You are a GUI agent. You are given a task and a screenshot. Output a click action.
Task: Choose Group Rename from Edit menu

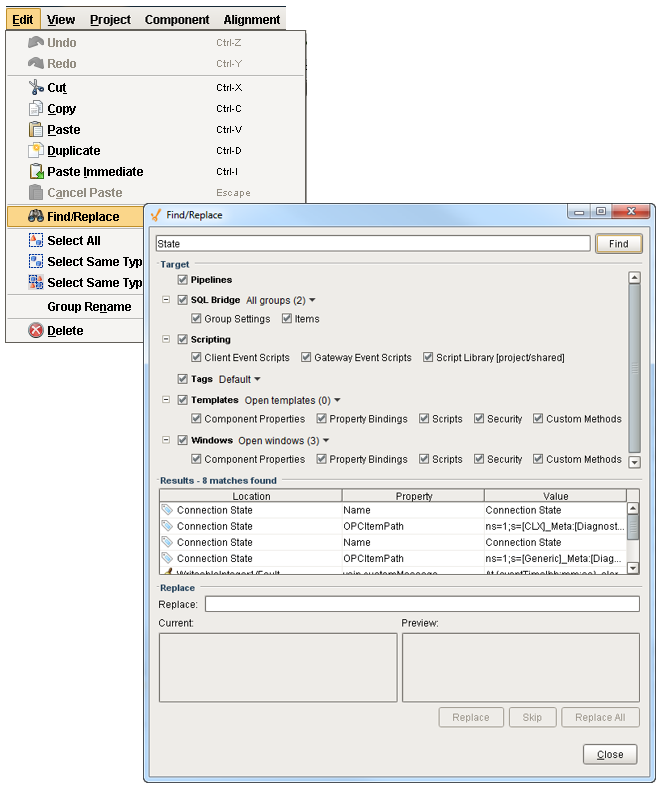(89, 307)
